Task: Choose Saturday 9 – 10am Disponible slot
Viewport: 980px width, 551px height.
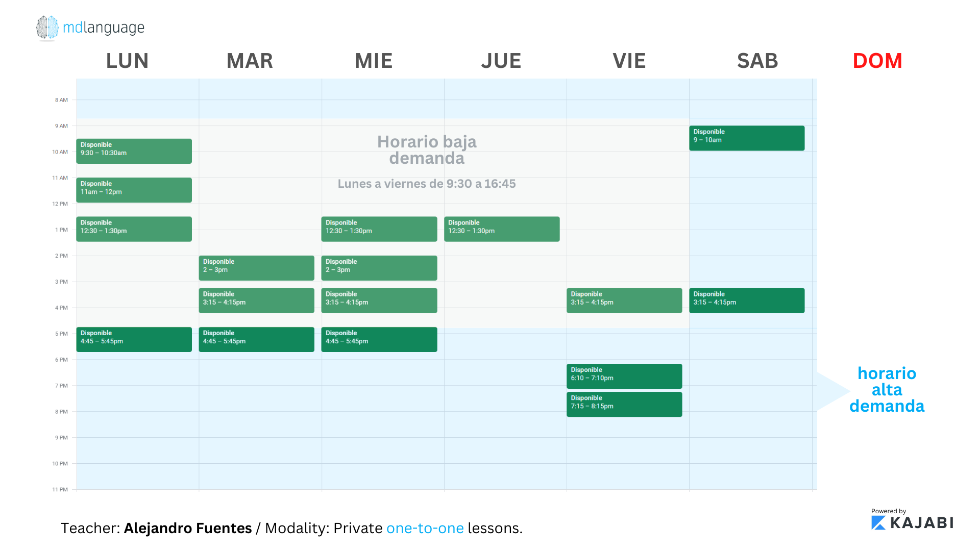Action: (747, 138)
